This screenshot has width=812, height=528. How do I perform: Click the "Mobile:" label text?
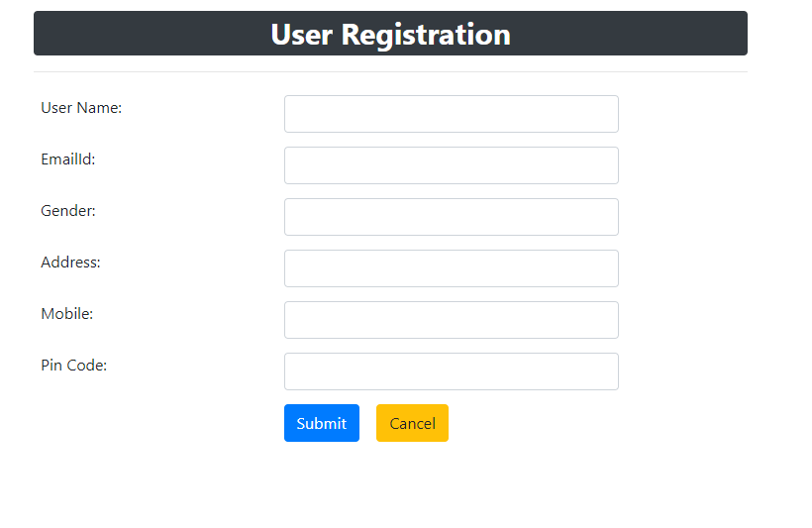click(x=66, y=314)
